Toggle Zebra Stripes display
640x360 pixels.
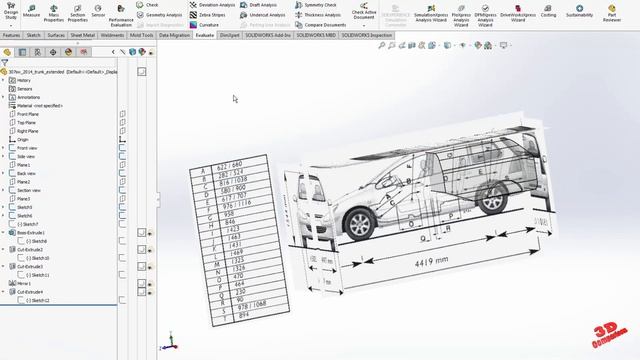207,15
